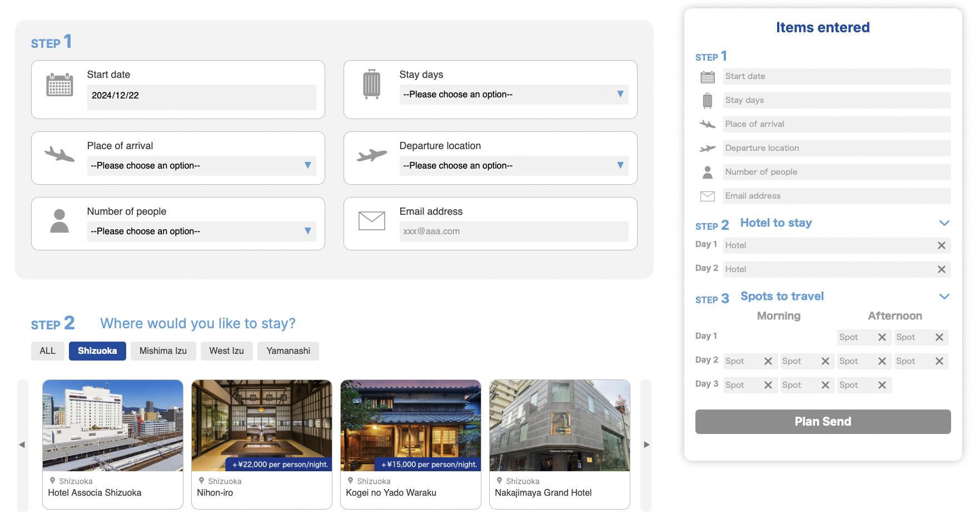Image resolution: width=980 pixels, height=523 pixels.
Task: Remove Day 2 second afternoon spot
Action: (939, 361)
